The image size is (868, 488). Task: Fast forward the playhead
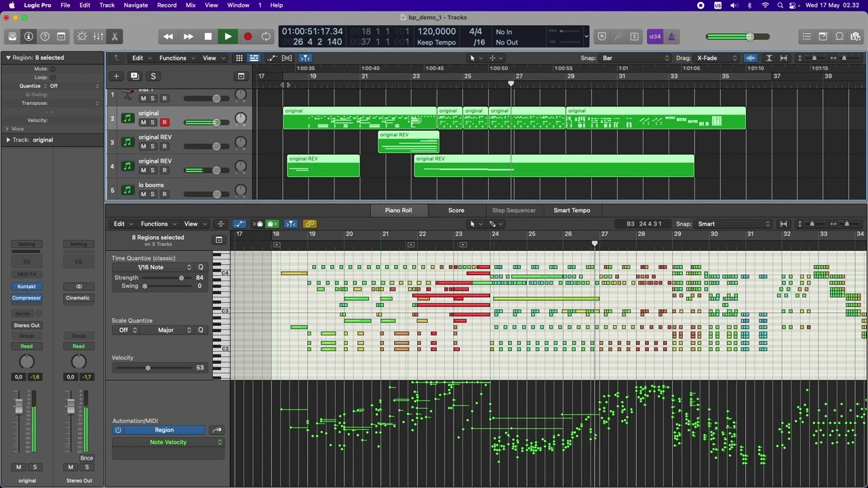pos(189,37)
